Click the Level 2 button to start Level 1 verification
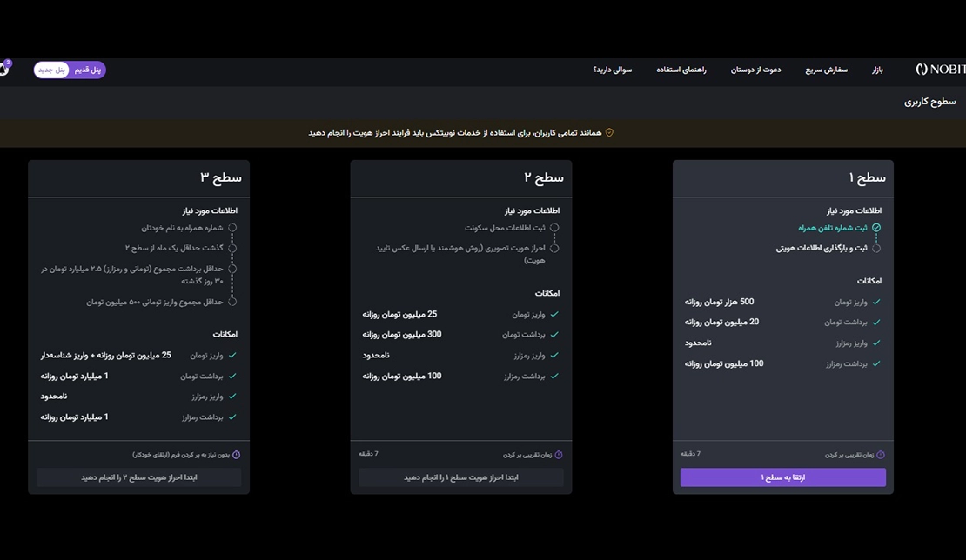 460,477
